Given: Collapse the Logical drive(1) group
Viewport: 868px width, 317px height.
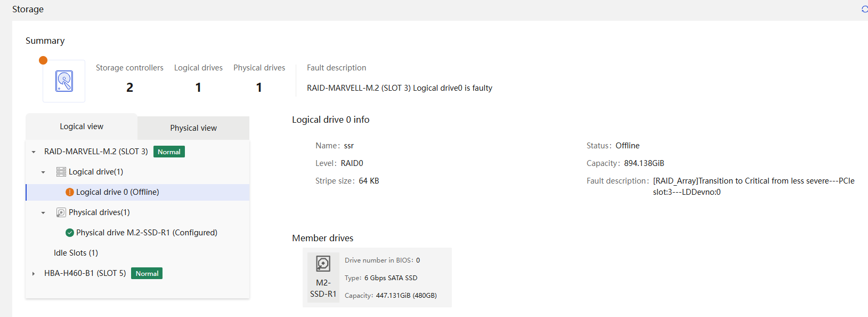Looking at the screenshot, I should [43, 172].
